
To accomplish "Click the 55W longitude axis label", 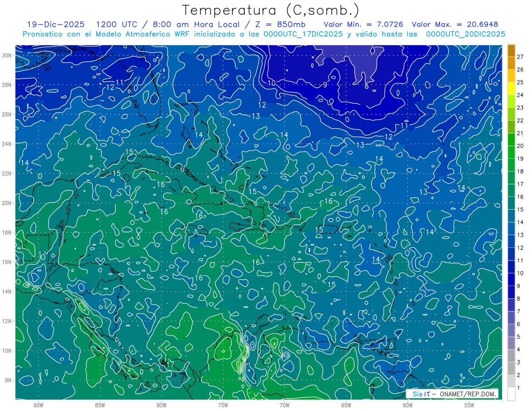I will pos(469,405).
